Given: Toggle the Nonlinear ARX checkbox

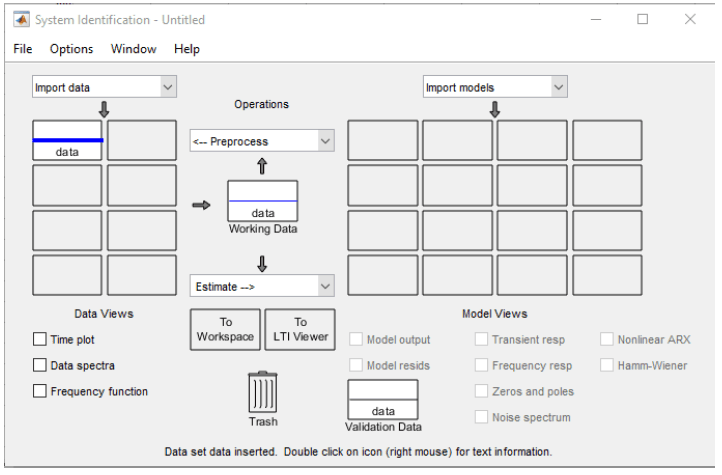Looking at the screenshot, I should coord(607,339).
